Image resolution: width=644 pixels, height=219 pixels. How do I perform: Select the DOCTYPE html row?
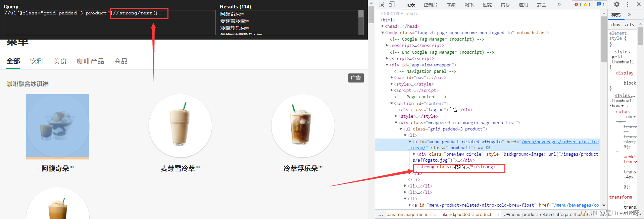(x=399, y=13)
